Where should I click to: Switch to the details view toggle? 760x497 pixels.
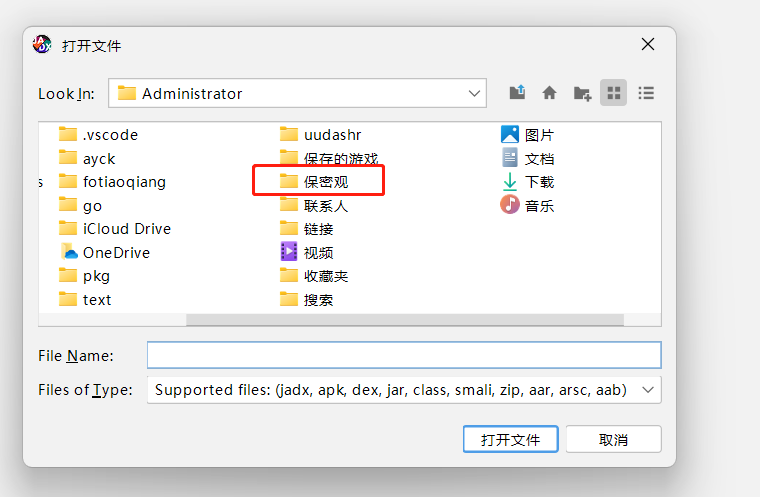(646, 93)
